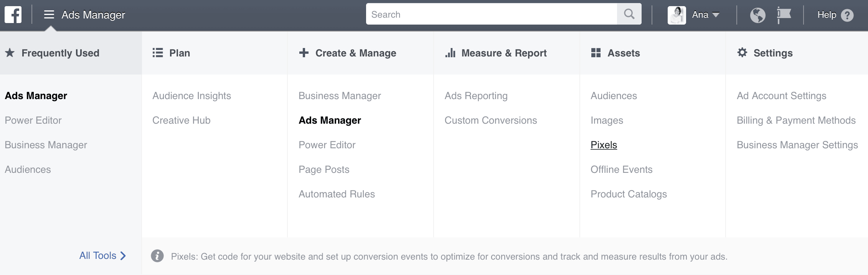This screenshot has width=868, height=275.
Task: Click the Facebook logo icon
Action: click(13, 15)
